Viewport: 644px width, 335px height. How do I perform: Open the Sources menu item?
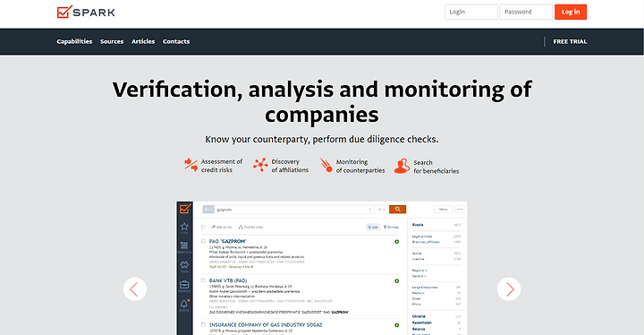tap(112, 41)
